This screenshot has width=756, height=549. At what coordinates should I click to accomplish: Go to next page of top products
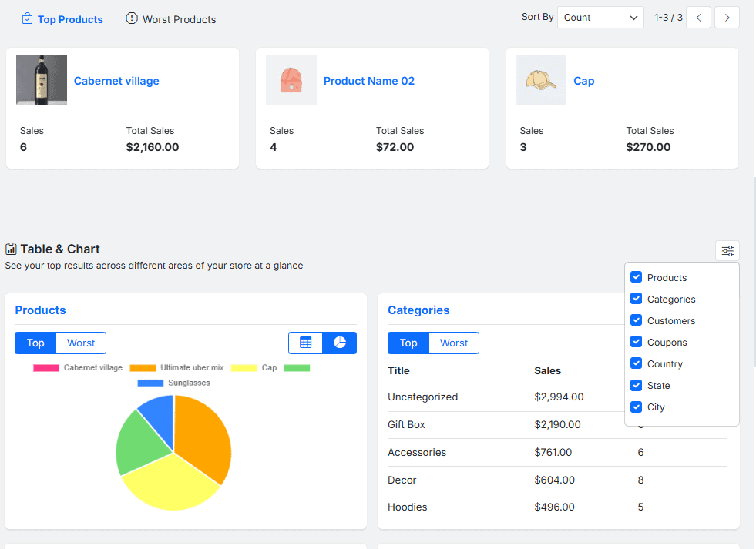click(726, 17)
